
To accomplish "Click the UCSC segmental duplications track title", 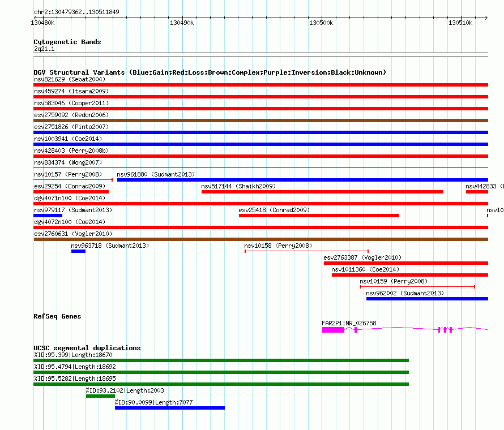I will pos(87,348).
